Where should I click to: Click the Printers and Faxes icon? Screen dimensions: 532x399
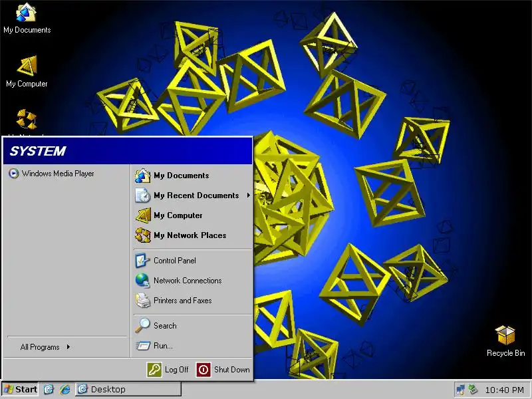point(142,301)
